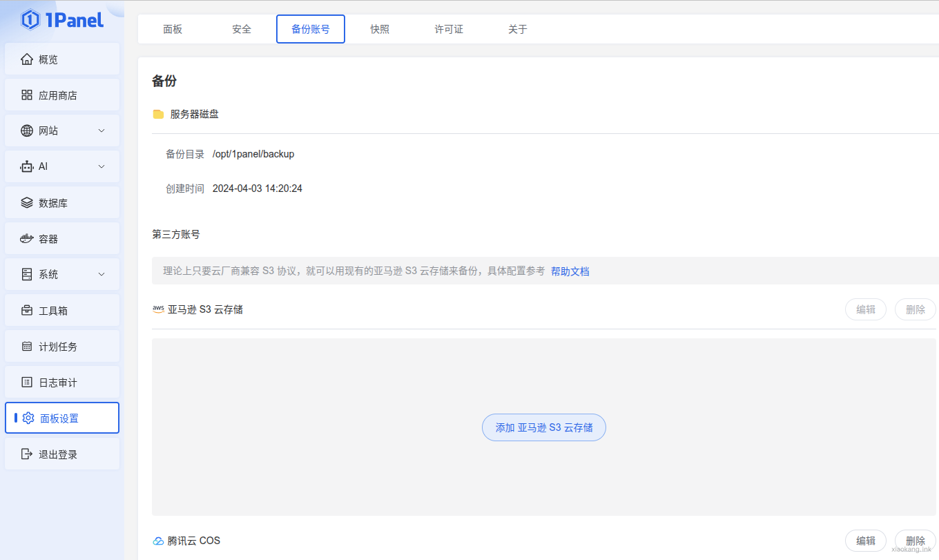This screenshot has height=560, width=939.
Task: Select 面板设置 in the sidebar
Action: pyautogui.click(x=62, y=418)
